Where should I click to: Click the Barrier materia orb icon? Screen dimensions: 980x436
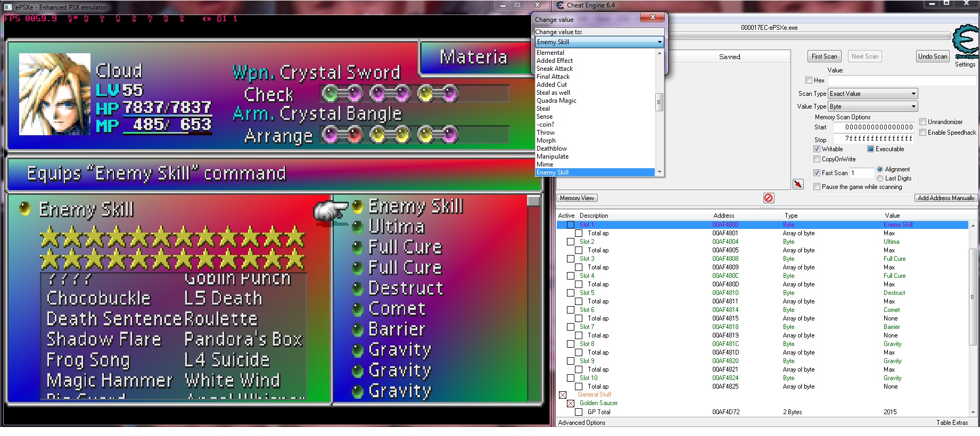click(358, 330)
